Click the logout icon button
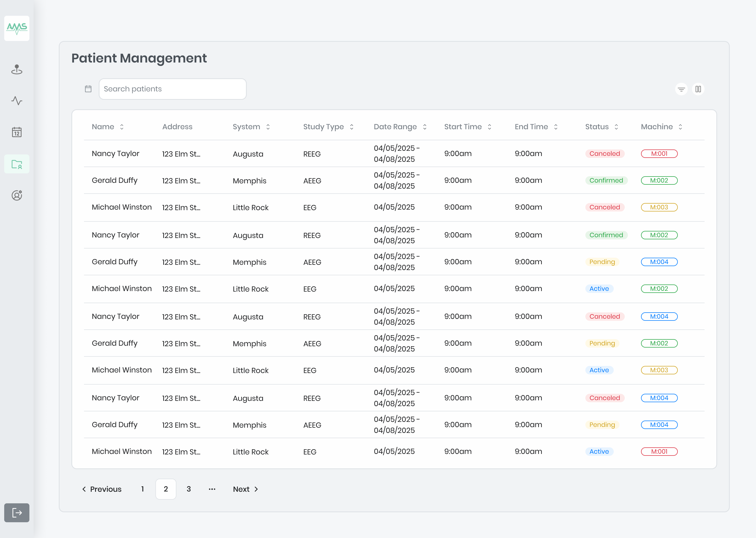The width and height of the screenshot is (756, 538). coord(17,513)
